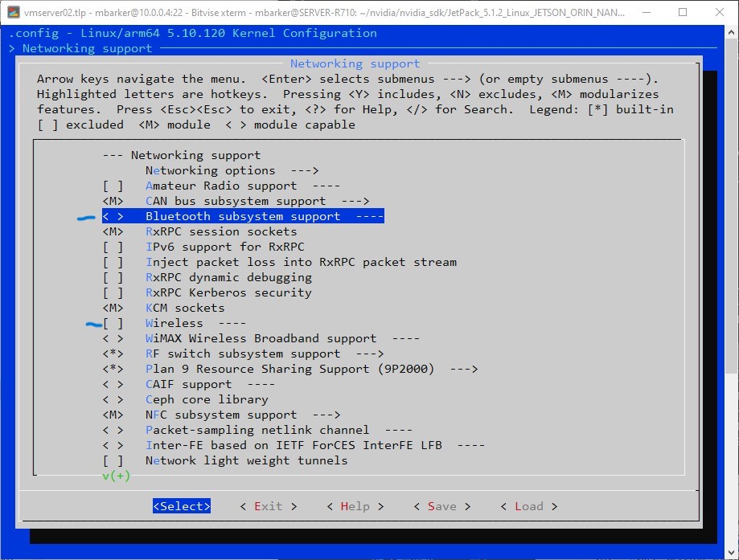Click the Load button
This screenshot has height=560, width=739.
528,506
